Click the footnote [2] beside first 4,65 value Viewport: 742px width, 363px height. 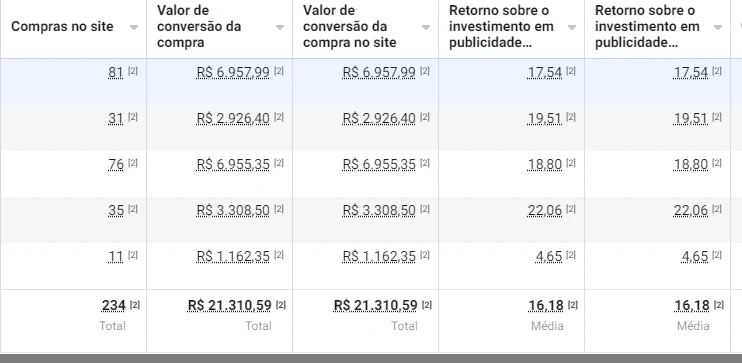tap(571, 255)
